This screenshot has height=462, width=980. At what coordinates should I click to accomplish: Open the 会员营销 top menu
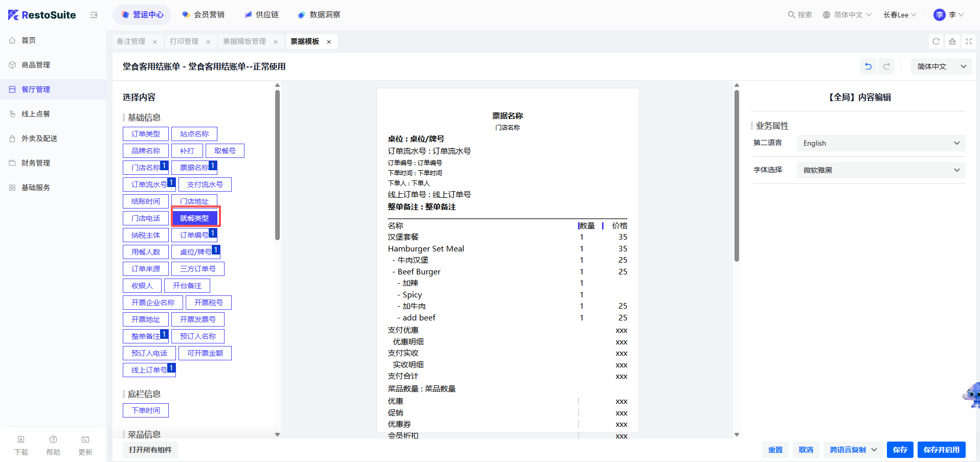click(204, 15)
